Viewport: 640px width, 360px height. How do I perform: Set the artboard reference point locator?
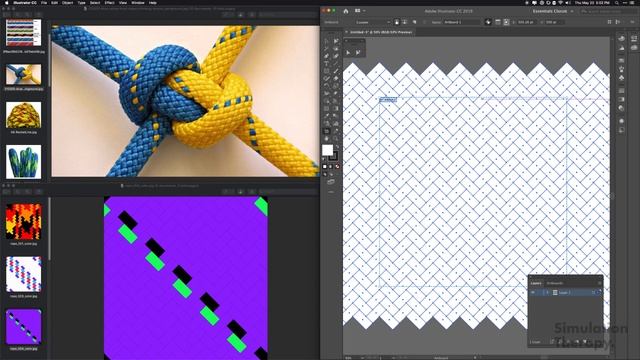coord(506,22)
